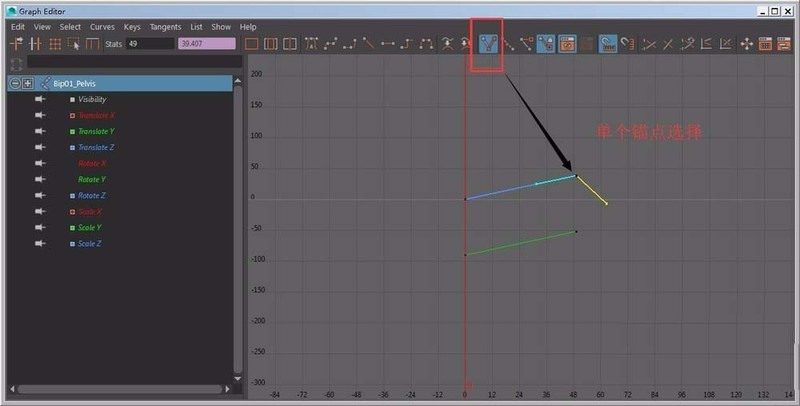Screen dimensions: 800x406
Task: Click the outliner scrollbar up arrow
Action: click(x=238, y=81)
